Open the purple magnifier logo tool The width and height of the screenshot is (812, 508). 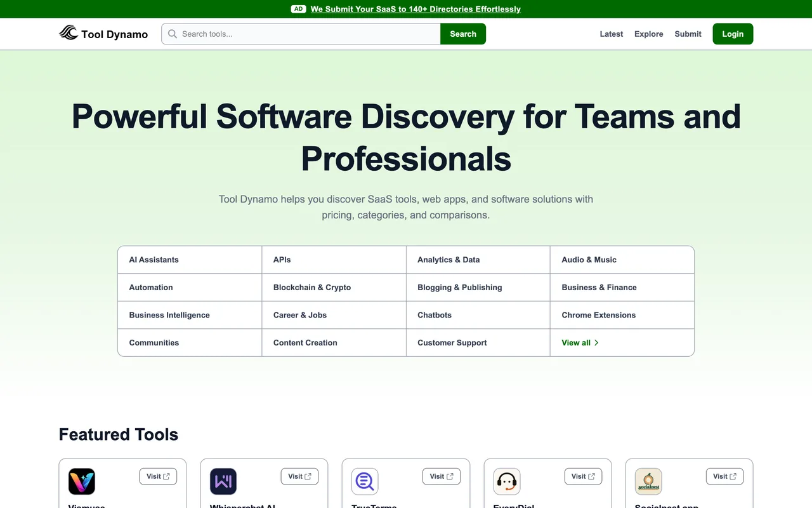(x=365, y=482)
